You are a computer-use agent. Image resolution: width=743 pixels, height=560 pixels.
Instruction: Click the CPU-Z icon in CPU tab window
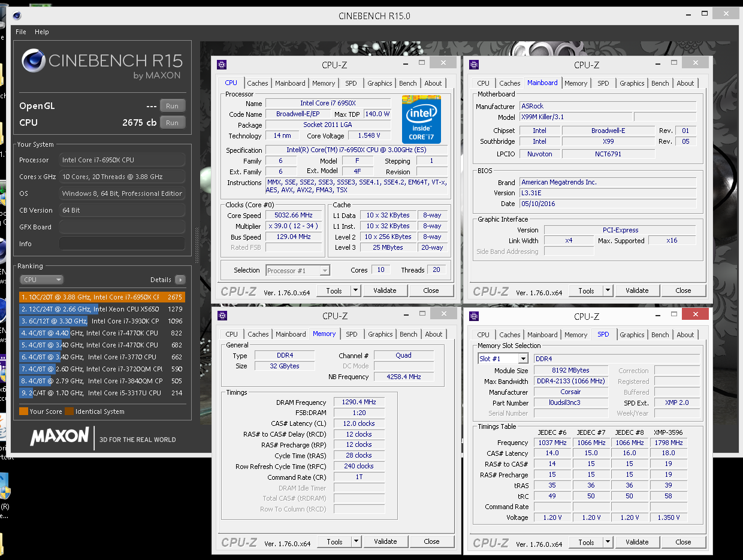pyautogui.click(x=222, y=65)
